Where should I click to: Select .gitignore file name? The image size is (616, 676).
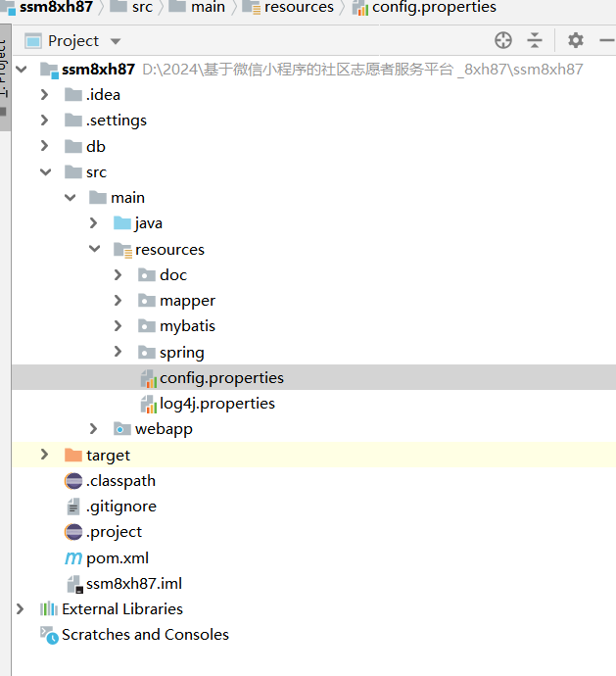tap(121, 507)
